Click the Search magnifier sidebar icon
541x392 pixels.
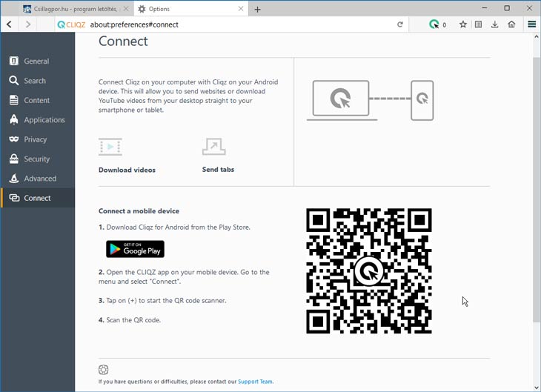tap(14, 81)
